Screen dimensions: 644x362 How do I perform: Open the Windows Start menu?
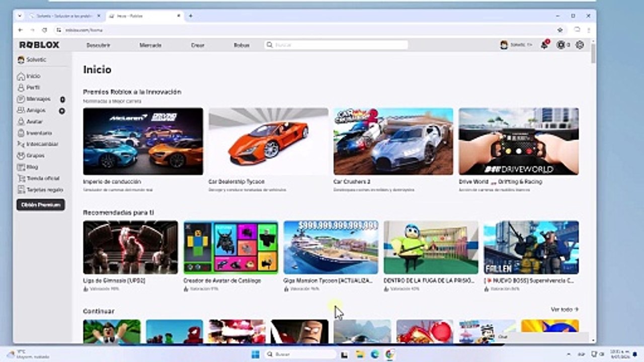pos(255,354)
